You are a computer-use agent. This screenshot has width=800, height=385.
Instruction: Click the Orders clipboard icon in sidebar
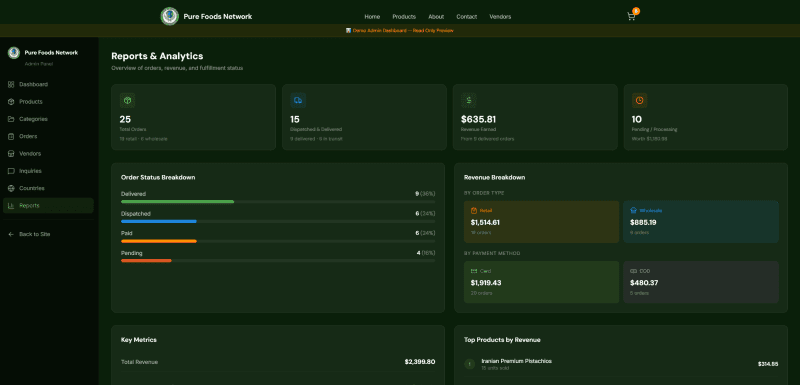(11, 137)
